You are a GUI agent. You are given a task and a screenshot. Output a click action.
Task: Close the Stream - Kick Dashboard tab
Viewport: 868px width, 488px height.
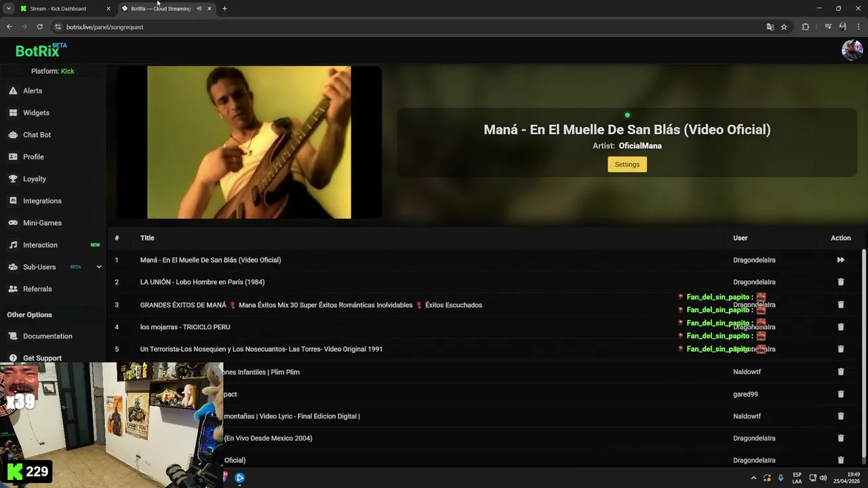pyautogui.click(x=108, y=9)
